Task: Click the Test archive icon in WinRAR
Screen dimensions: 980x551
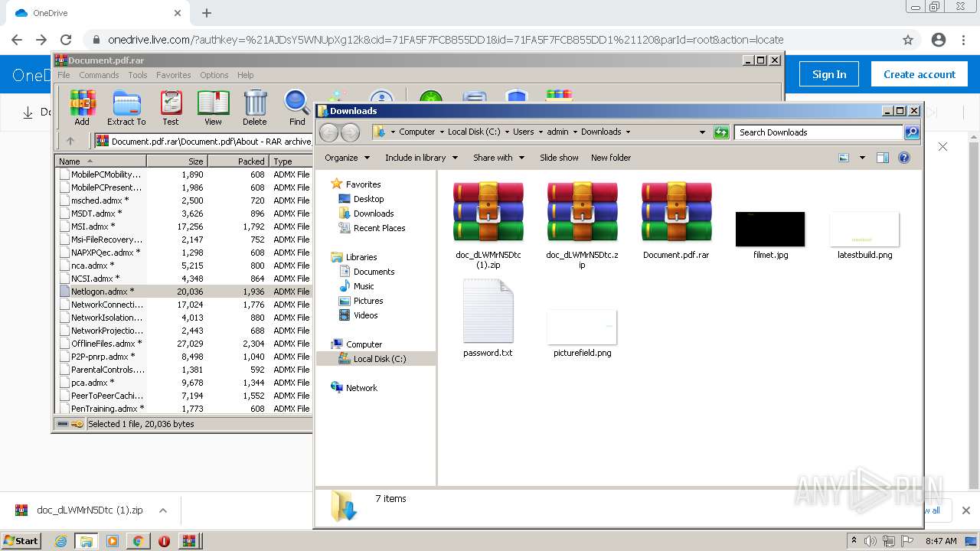Action: tap(171, 107)
